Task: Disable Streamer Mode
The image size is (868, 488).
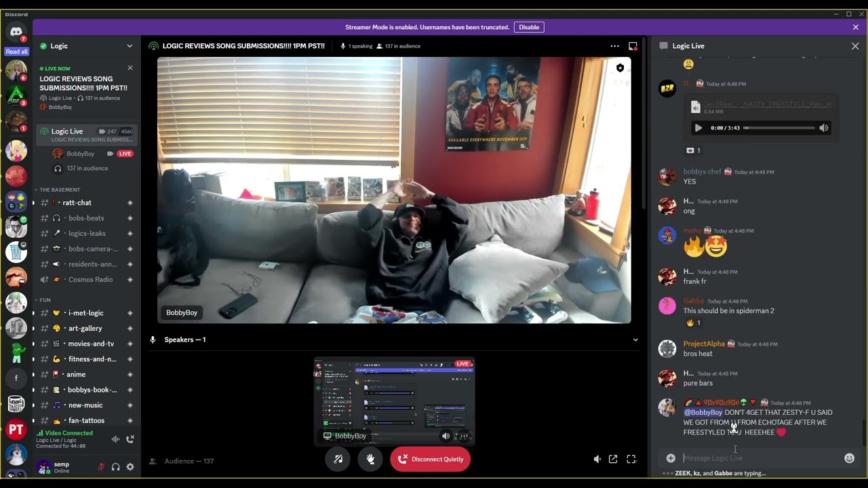Action: pos(529,27)
